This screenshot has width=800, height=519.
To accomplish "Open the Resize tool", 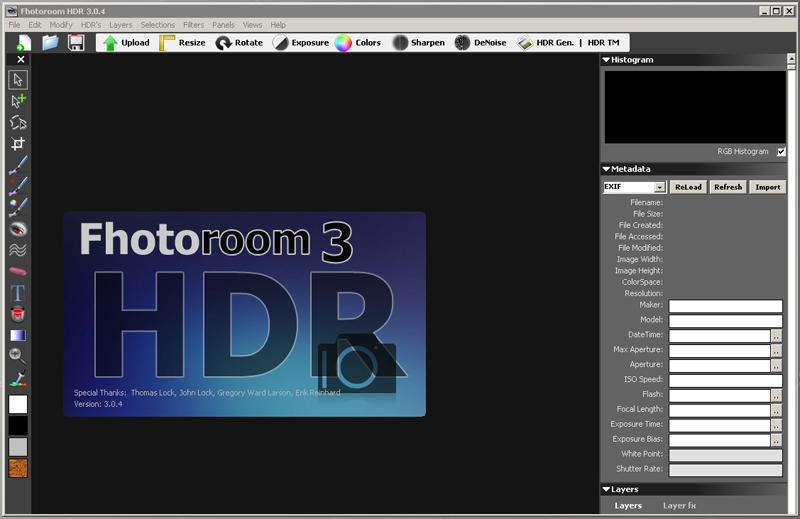I will click(183, 43).
